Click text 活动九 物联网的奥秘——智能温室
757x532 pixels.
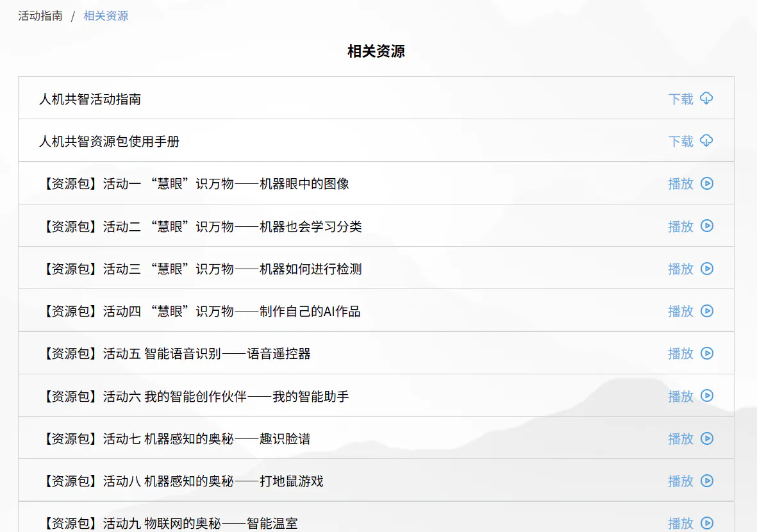click(201, 523)
